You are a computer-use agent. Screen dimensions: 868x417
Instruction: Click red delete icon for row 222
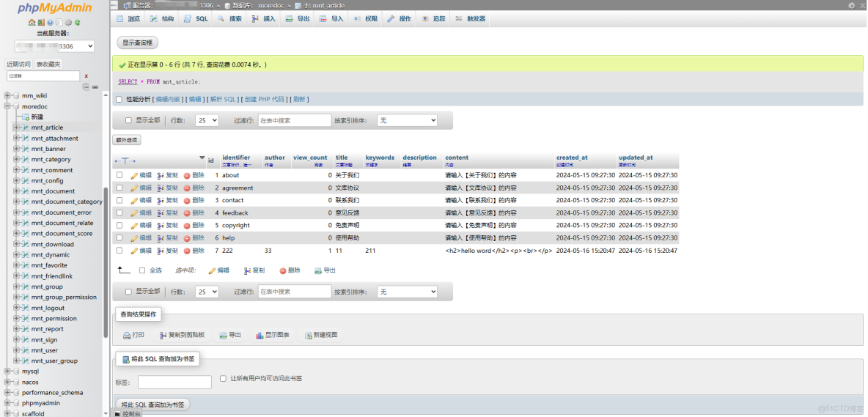(x=187, y=251)
